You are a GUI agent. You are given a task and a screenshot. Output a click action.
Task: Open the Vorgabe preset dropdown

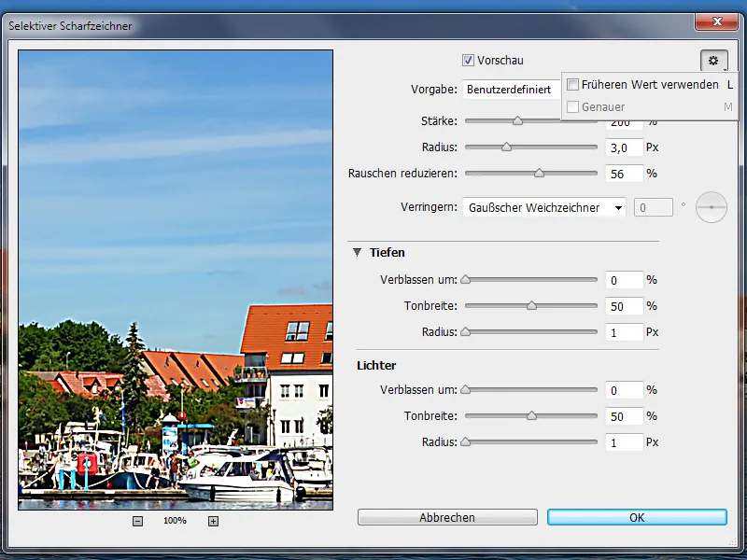pos(512,90)
